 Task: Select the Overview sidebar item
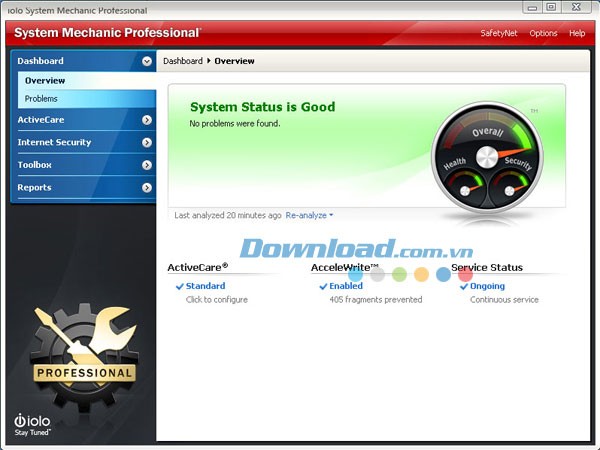tap(87, 81)
